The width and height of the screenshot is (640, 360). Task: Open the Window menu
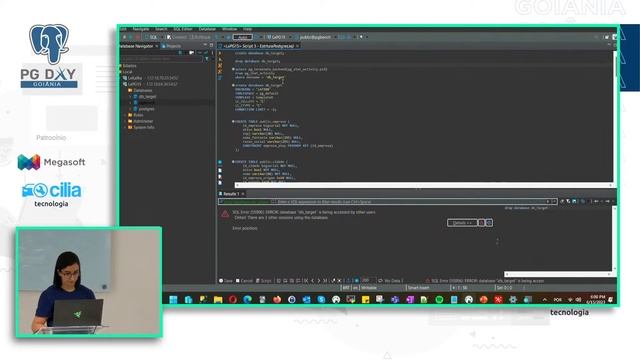(229, 29)
